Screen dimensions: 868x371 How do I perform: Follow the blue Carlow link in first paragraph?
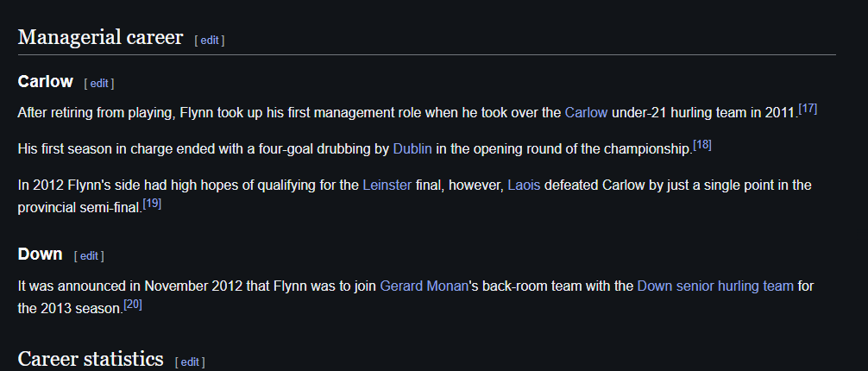586,113
